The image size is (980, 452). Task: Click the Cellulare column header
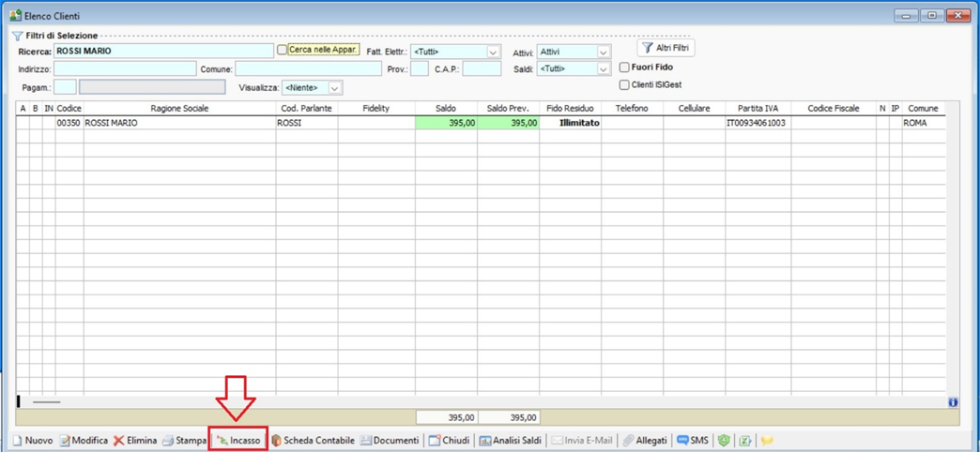(694, 109)
